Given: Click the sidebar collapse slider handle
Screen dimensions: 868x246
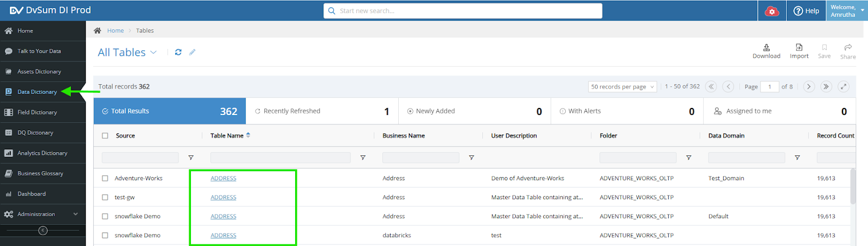Looking at the screenshot, I should click(43, 231).
